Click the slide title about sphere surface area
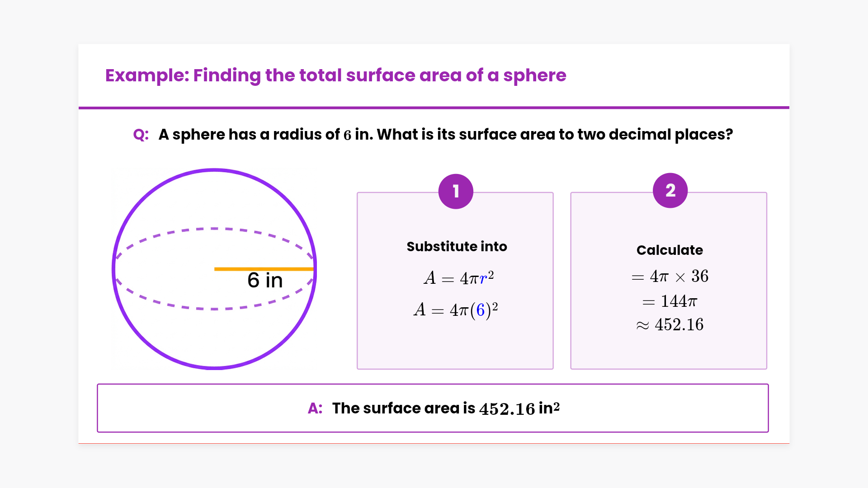The width and height of the screenshot is (868, 488). click(x=335, y=75)
